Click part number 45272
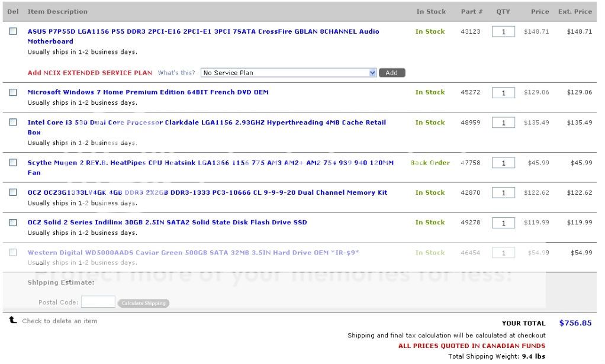The width and height of the screenshot is (605, 364). pos(471,92)
